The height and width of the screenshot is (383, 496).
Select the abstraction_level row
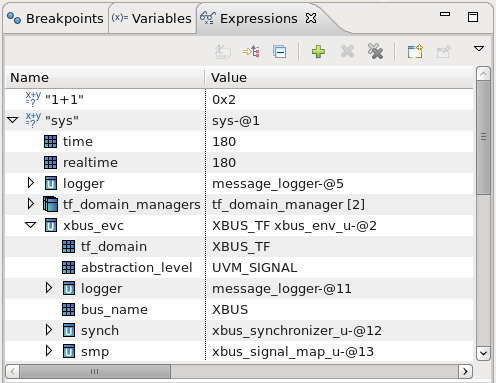pyautogui.click(x=239, y=267)
